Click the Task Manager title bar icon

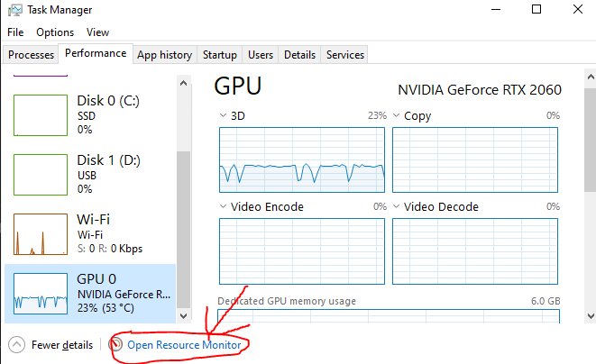11,9
